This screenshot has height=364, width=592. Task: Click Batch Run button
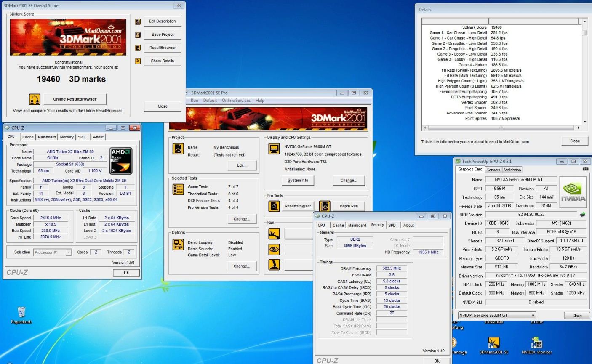[349, 206]
